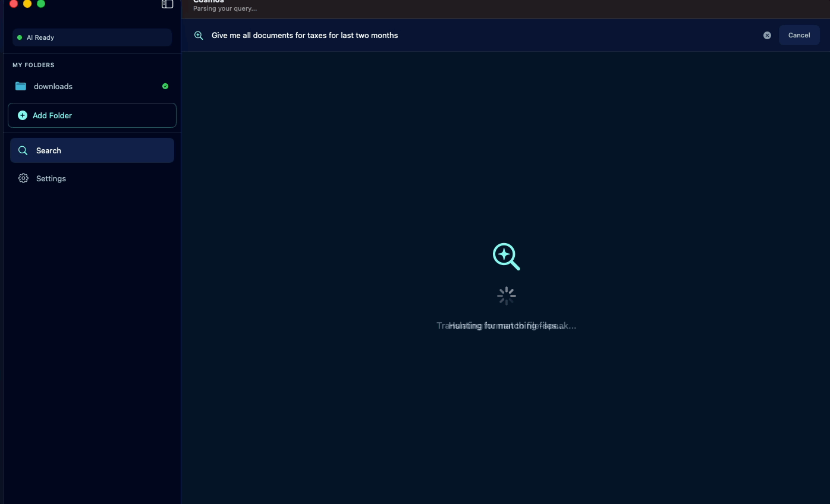Click the Cosmos header title
This screenshot has height=504, width=830.
(x=208, y=2)
